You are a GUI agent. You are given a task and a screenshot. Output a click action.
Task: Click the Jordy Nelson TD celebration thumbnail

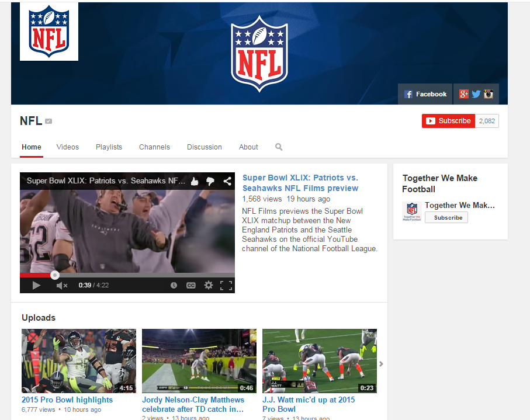pyautogui.click(x=199, y=361)
